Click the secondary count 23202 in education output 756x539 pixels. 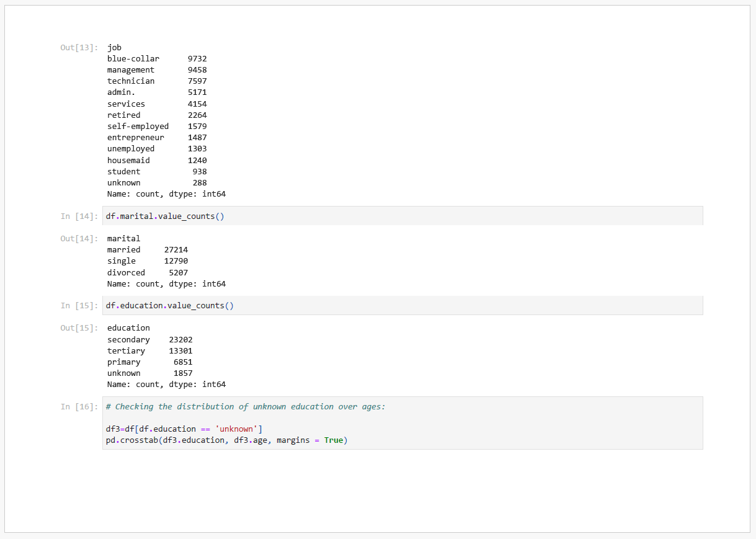180,340
